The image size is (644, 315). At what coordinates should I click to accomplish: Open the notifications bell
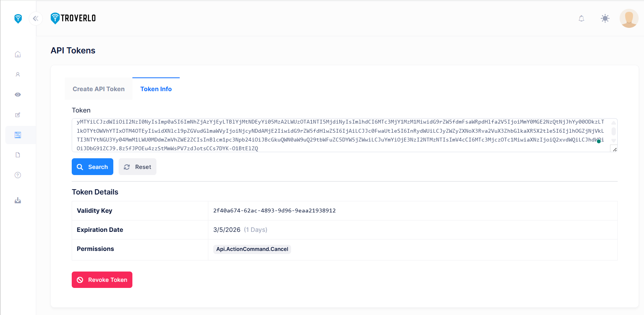581,18
